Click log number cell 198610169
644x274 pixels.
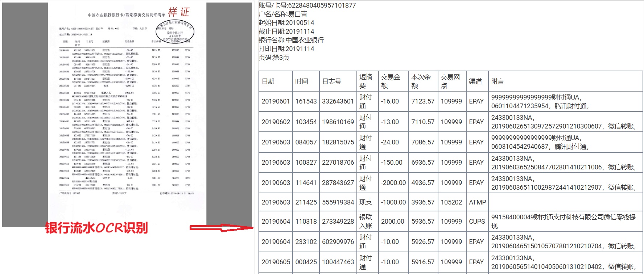click(x=338, y=122)
